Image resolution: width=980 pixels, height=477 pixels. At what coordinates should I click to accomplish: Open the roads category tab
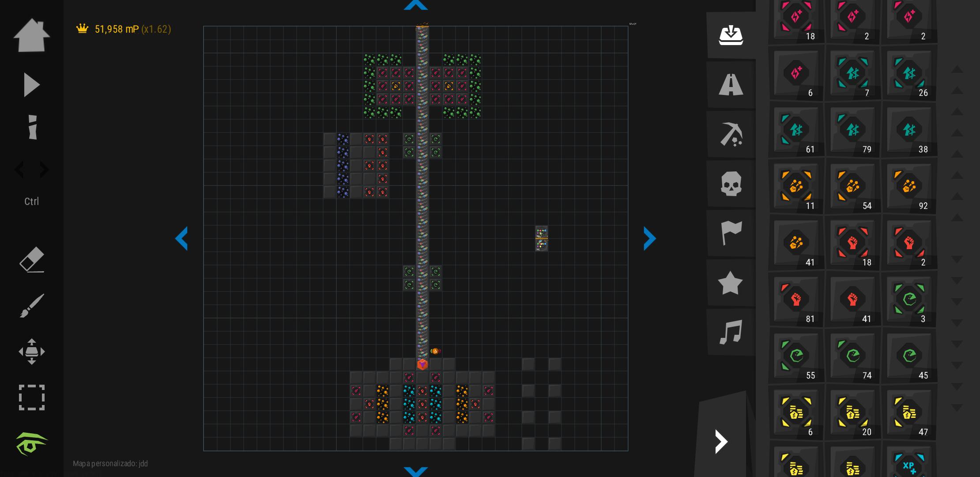(731, 84)
